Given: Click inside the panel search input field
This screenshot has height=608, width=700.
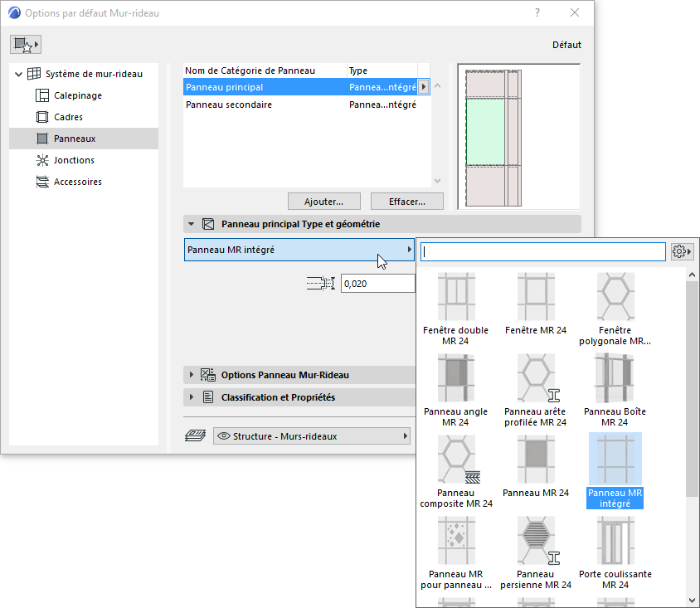Looking at the screenshot, I should pyautogui.click(x=539, y=251).
